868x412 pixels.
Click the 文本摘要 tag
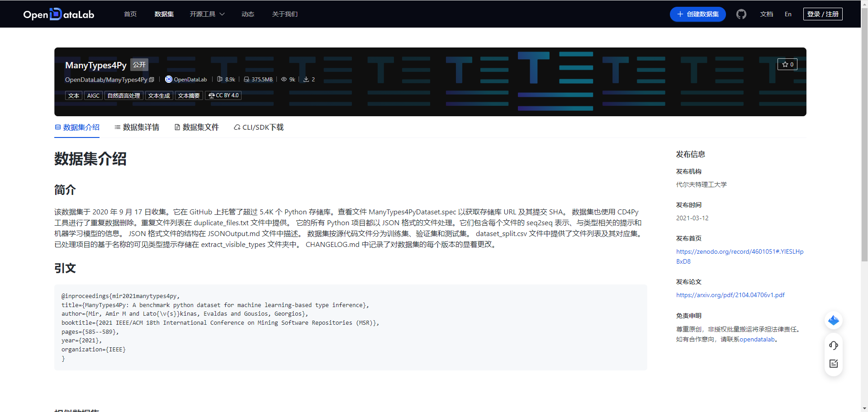[x=189, y=95]
